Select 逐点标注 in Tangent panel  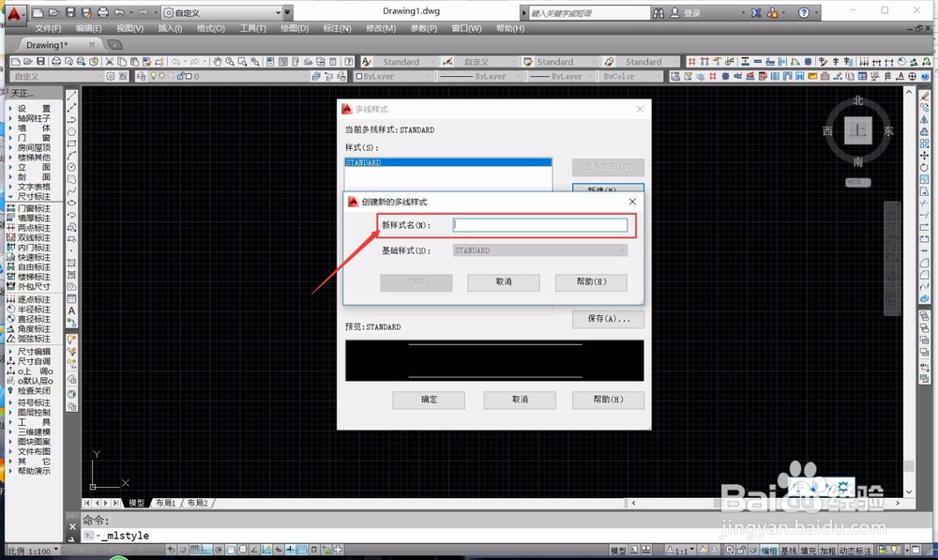(x=34, y=299)
